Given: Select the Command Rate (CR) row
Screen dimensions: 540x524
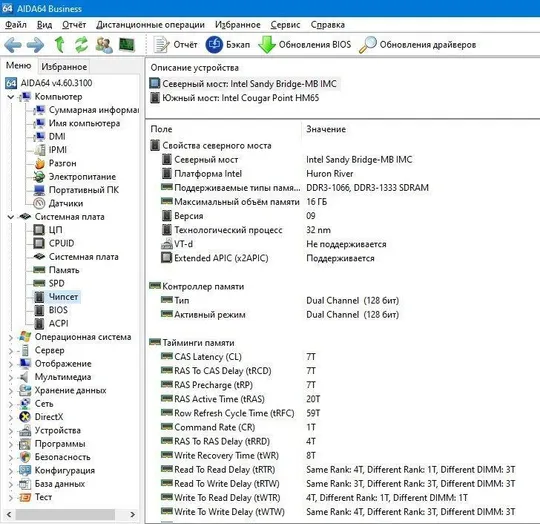Looking at the screenshot, I should click(238, 427).
